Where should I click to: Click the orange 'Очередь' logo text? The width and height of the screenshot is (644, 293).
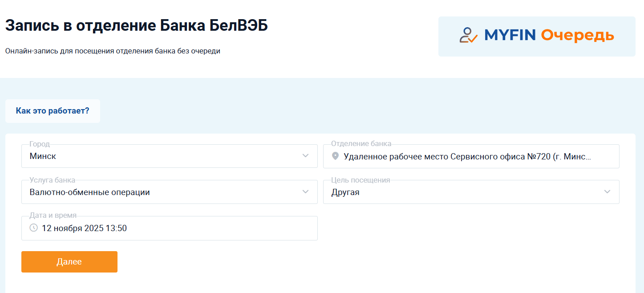click(x=577, y=36)
